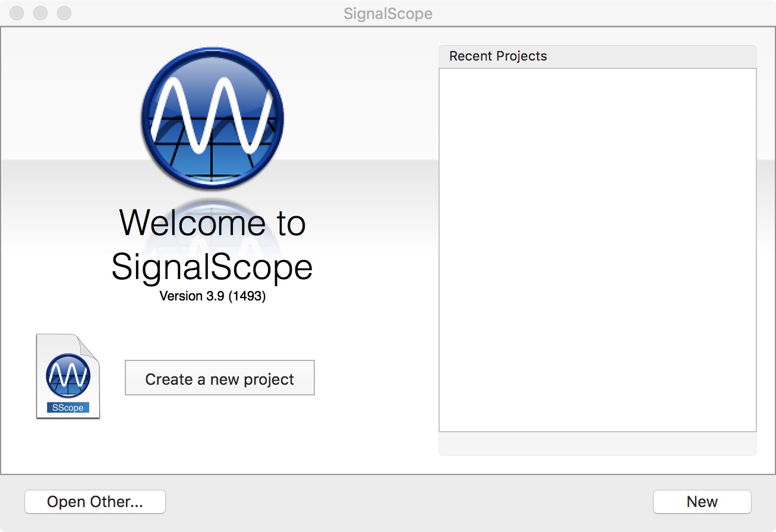The height and width of the screenshot is (532, 776).
Task: Open another file with Open Other...
Action: (95, 502)
